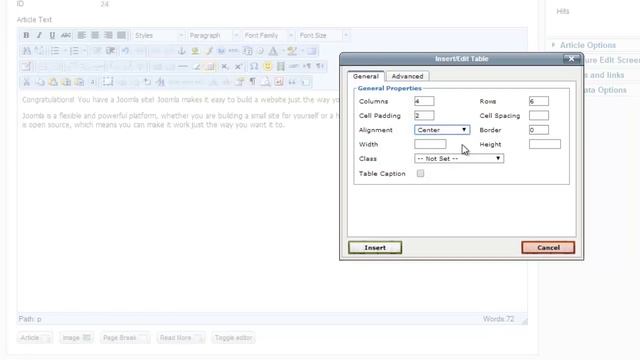Insert horizontal rule line icon
640x360 pixels.
point(183,66)
